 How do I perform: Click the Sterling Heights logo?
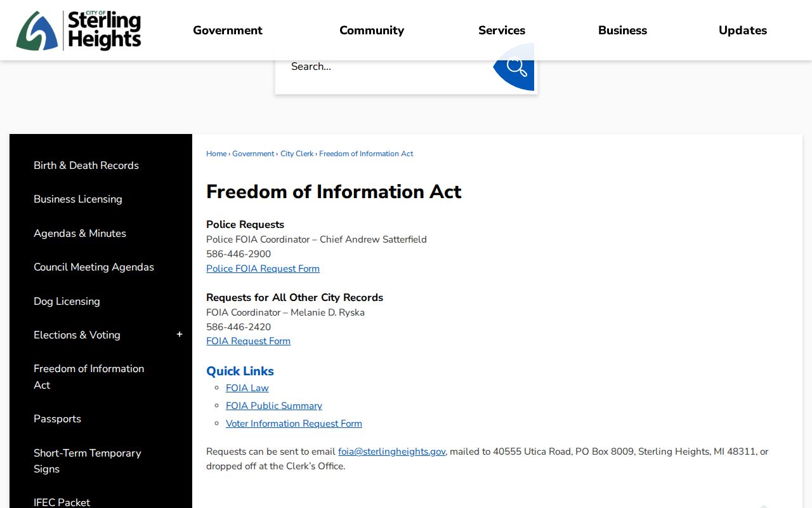(79, 30)
